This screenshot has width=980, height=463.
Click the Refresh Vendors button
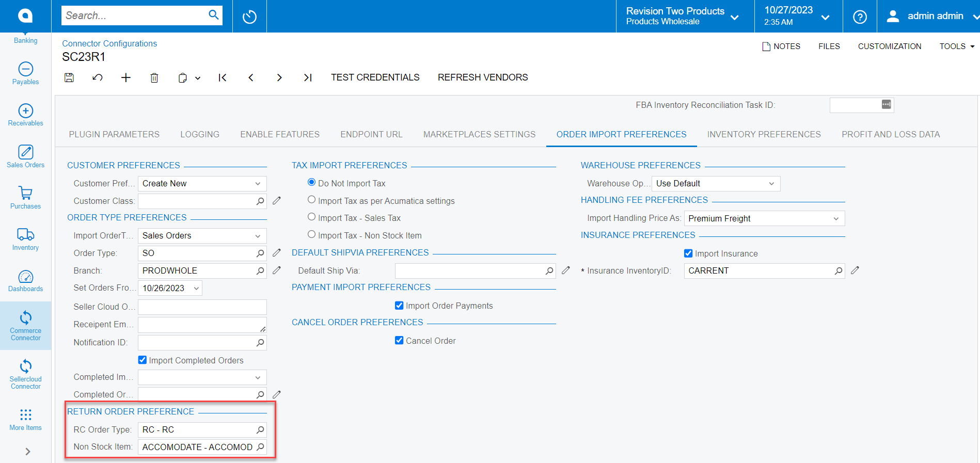(x=483, y=77)
